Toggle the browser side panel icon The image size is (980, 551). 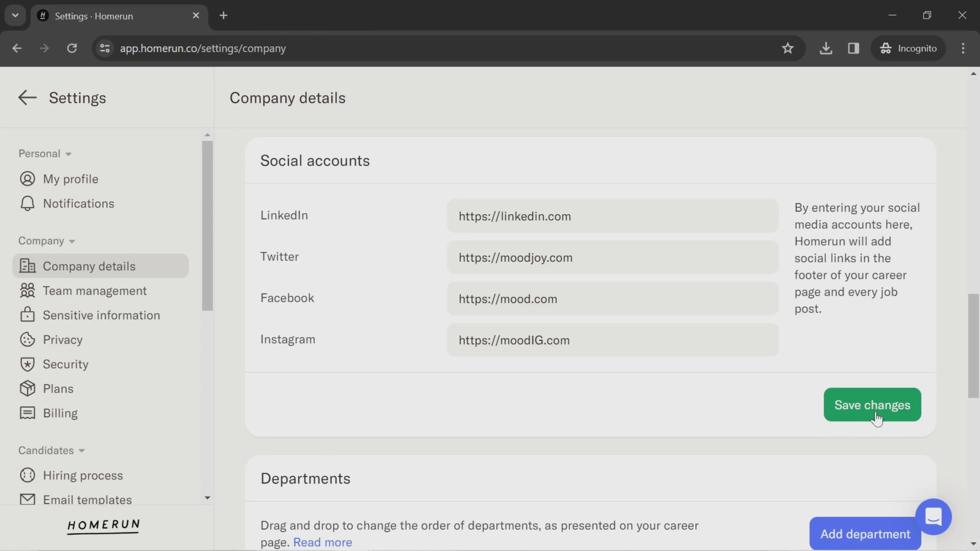pyautogui.click(x=853, y=48)
